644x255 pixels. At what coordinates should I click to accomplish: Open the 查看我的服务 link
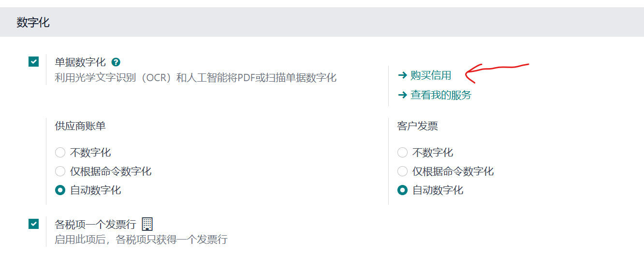coord(440,95)
